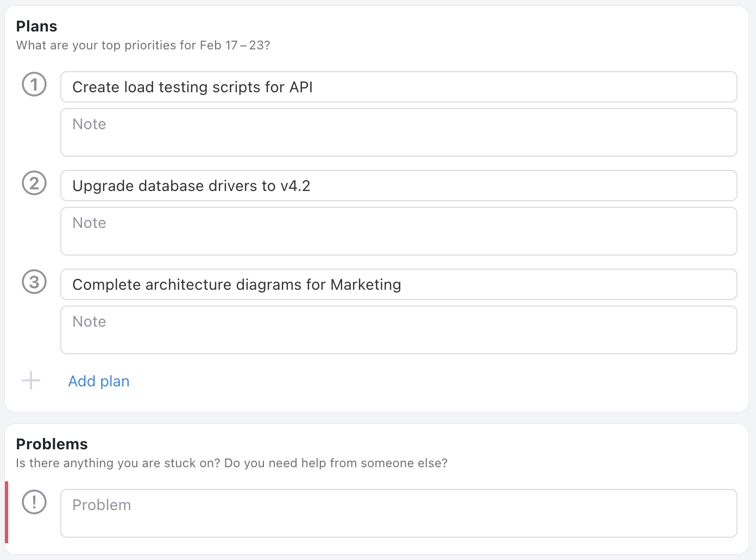Click the Note box under architecture diagrams plan
Screen dimensions: 756x560
[399, 330]
